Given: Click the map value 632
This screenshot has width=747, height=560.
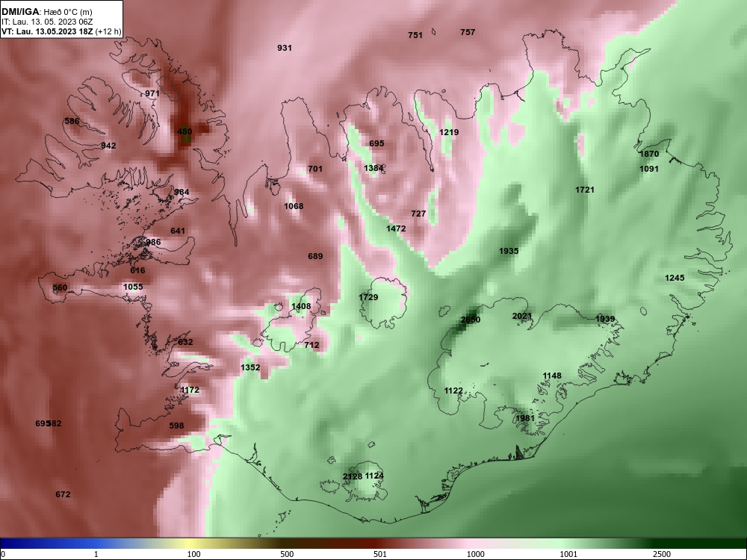Looking at the screenshot, I should (x=185, y=342).
